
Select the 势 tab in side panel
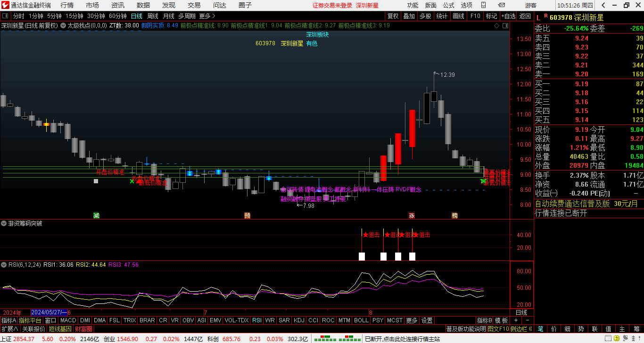[581, 329]
